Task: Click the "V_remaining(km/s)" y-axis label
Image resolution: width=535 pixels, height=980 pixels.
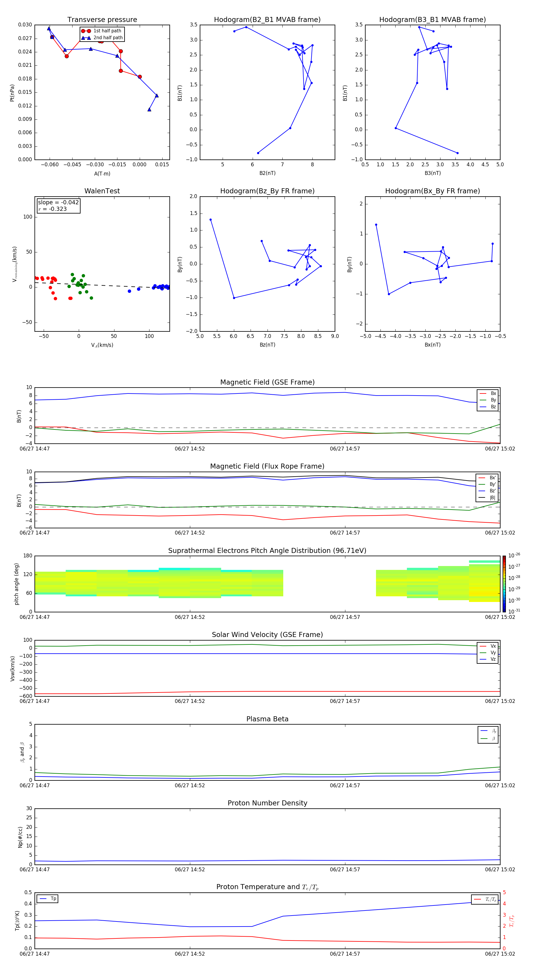Action: 15,264
